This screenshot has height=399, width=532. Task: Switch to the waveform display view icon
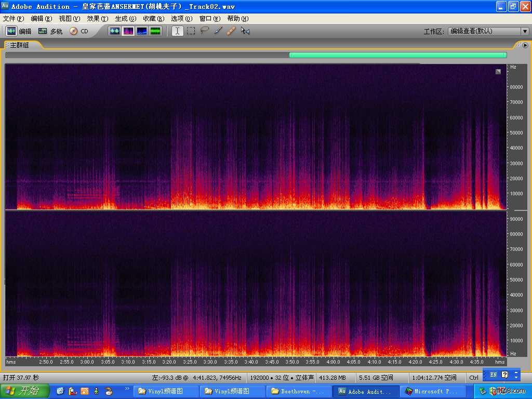114,31
